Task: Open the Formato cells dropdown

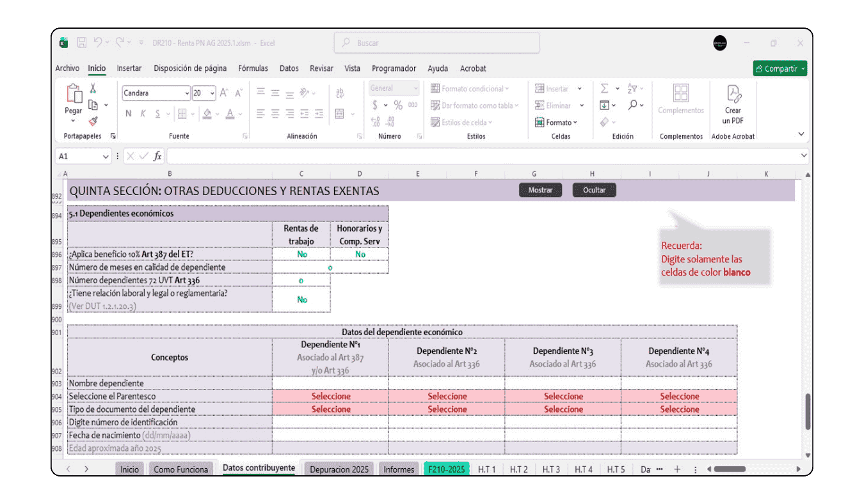Action: coord(556,122)
